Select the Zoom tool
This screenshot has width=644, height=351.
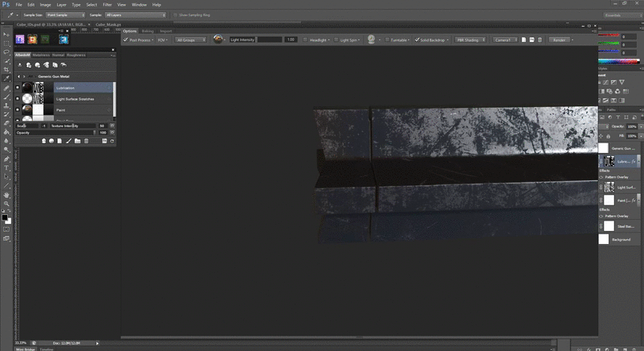(6, 204)
